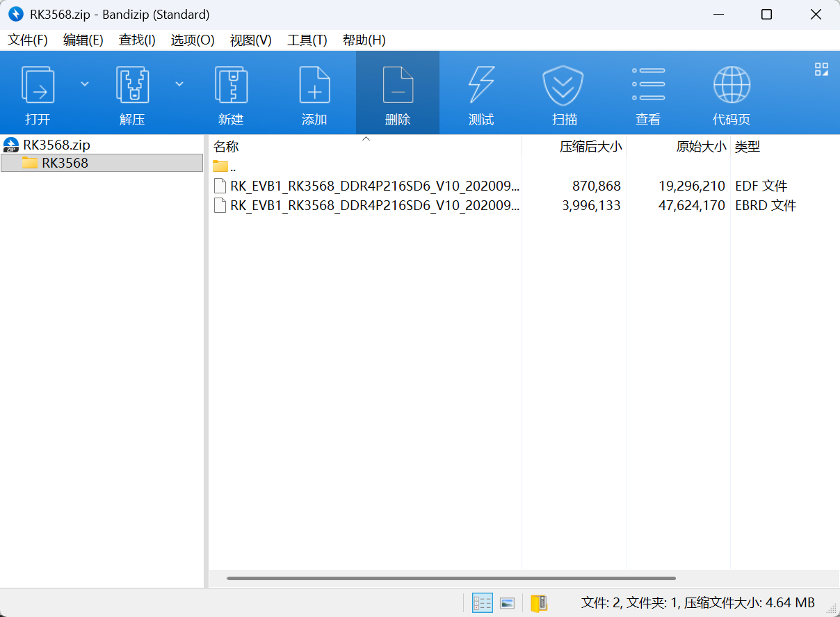The height and width of the screenshot is (617, 840).
Task: Select the RK3568 folder in tree
Action: coord(102,163)
